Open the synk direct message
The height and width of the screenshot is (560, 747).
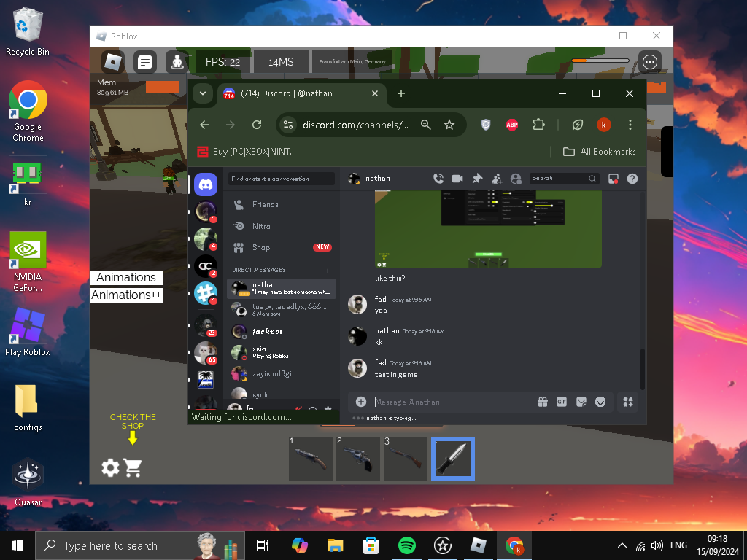pyautogui.click(x=281, y=394)
